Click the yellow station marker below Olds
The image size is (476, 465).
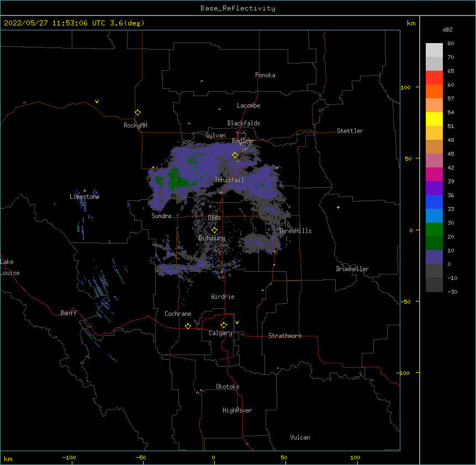pos(215,230)
